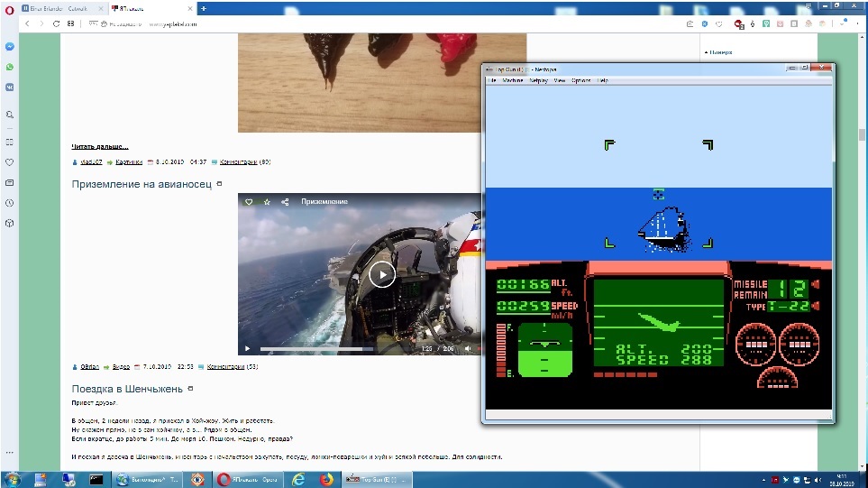Click the aircraft carrier in game

(663, 230)
